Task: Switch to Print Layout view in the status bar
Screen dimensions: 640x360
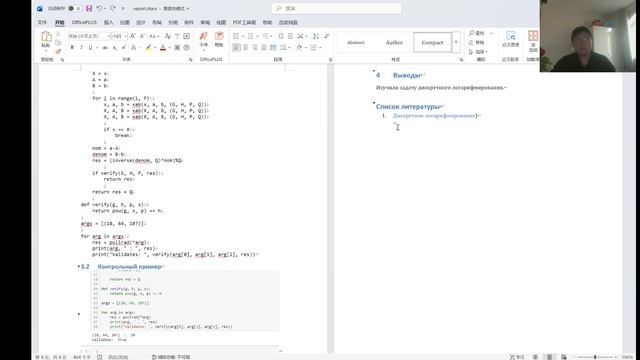Action: 549,357
